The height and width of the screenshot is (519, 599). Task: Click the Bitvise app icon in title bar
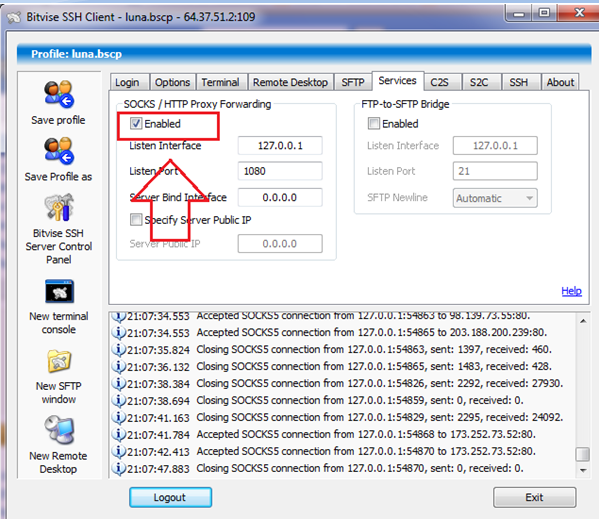[13, 17]
